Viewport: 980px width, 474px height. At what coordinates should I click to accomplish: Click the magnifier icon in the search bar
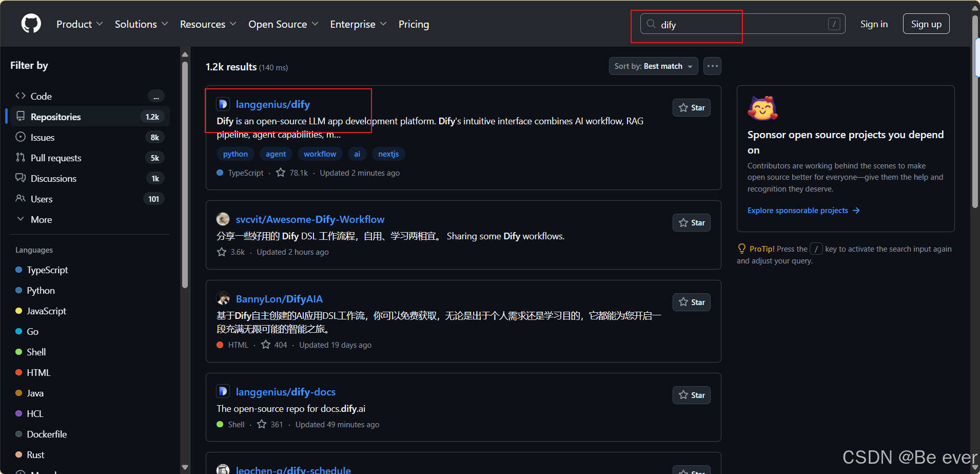651,24
